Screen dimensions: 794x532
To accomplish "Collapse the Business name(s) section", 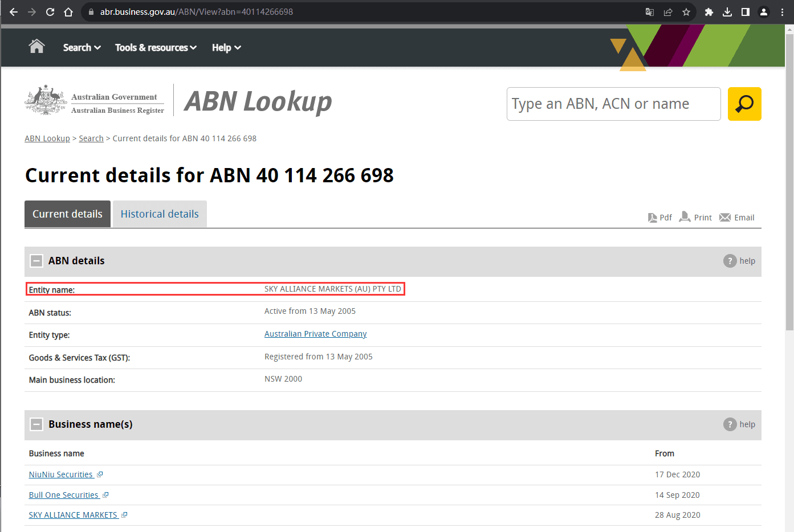I will 36,424.
